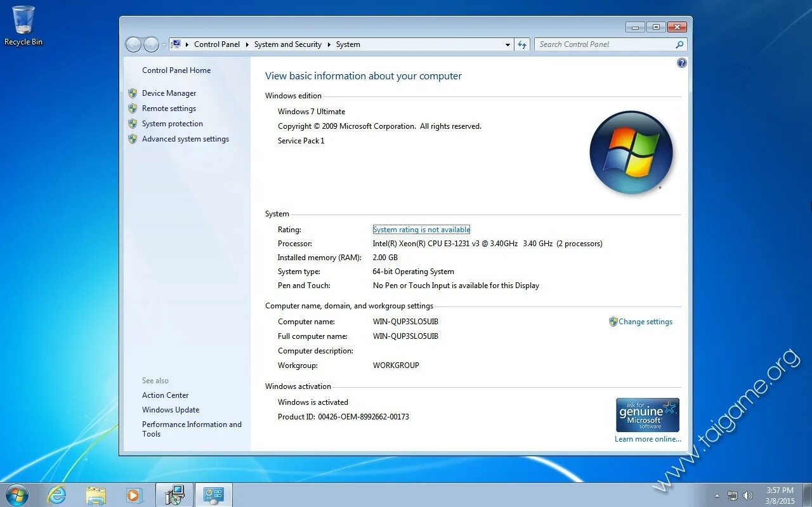Click the 'Windows 7 Ultimate' text
Viewport: 812px width, 507px height.
pyautogui.click(x=311, y=112)
